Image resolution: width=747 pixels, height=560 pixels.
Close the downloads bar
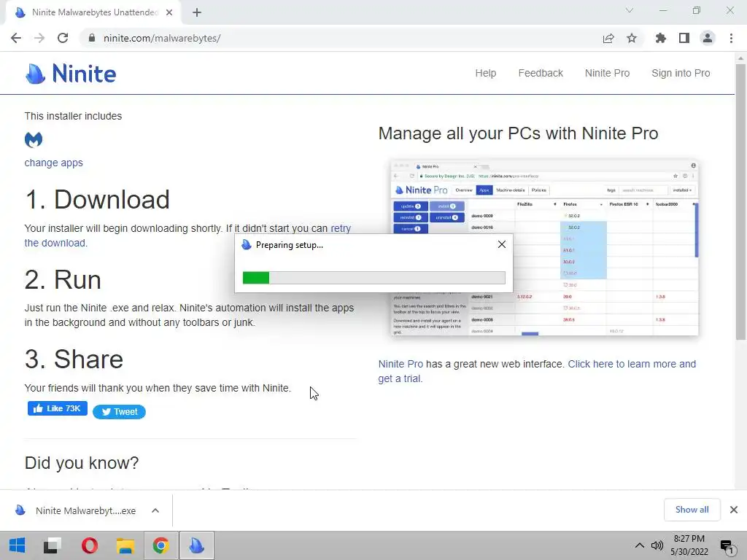click(x=734, y=510)
